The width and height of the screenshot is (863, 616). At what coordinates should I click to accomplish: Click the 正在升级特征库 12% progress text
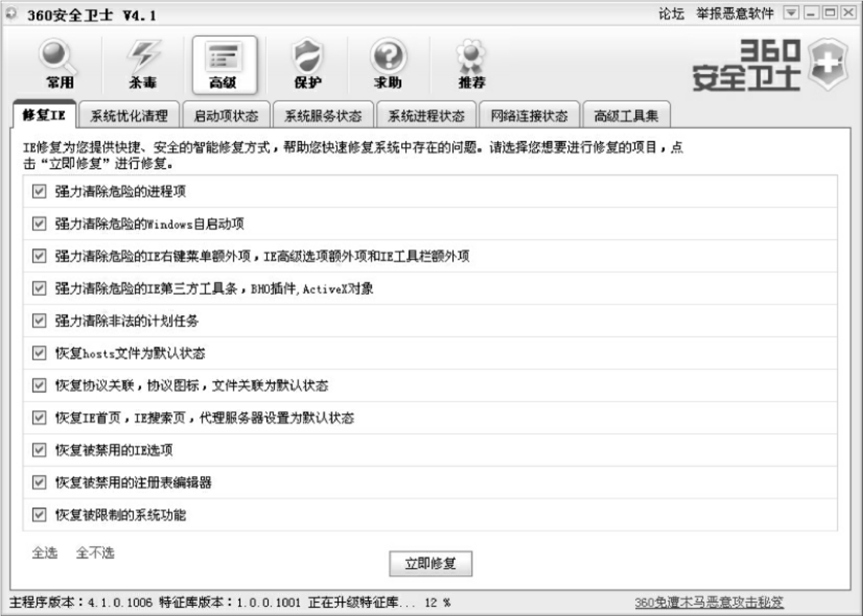coord(380,602)
